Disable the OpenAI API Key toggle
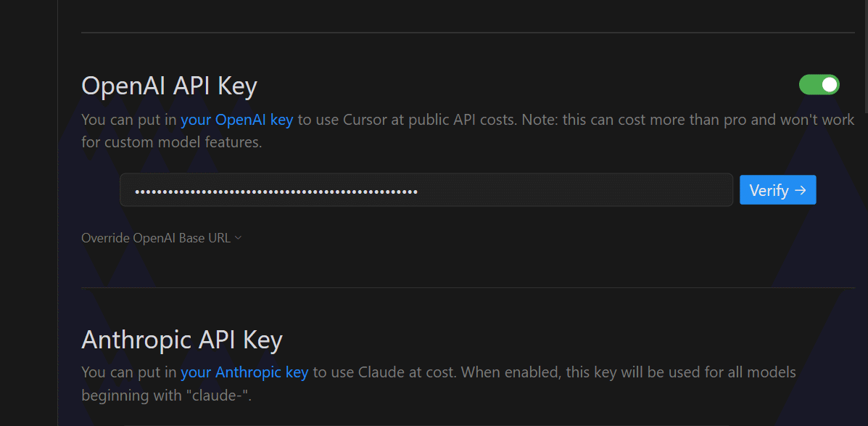 (x=819, y=85)
